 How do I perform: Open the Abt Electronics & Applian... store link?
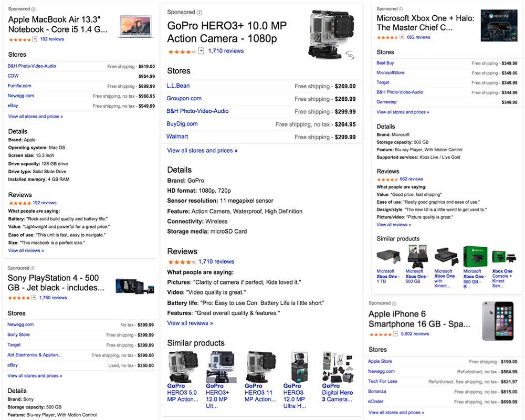coord(35,355)
